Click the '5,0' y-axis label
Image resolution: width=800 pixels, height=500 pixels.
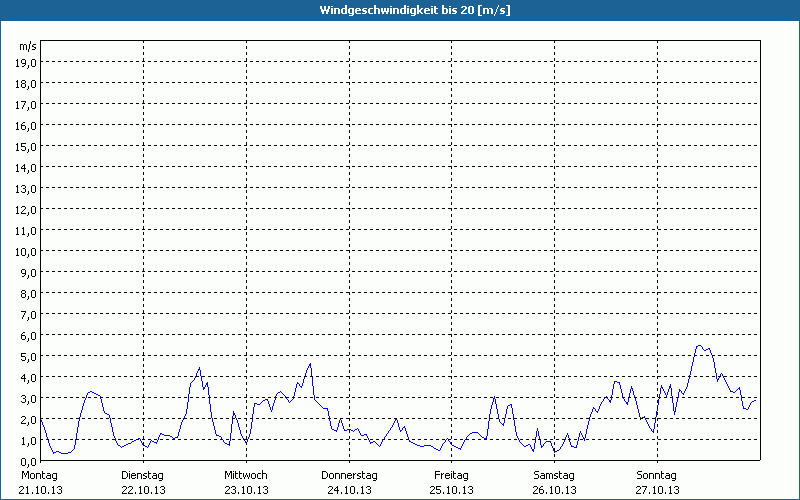pos(28,357)
